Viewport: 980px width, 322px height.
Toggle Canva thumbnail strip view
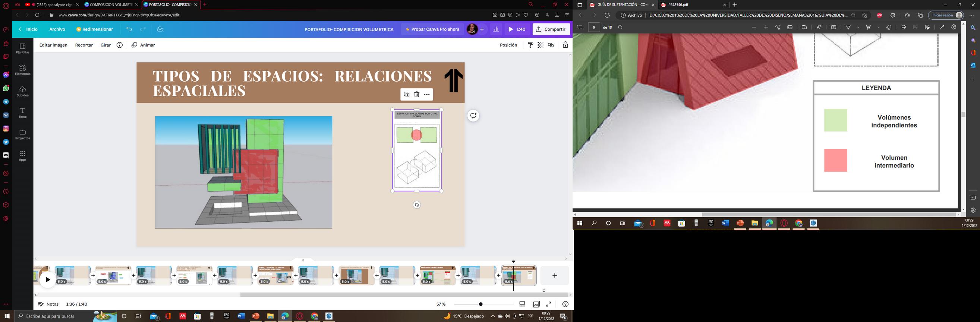point(522,304)
